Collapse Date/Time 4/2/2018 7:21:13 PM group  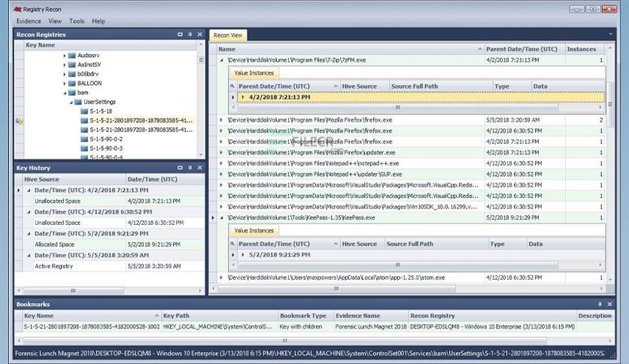(29, 190)
